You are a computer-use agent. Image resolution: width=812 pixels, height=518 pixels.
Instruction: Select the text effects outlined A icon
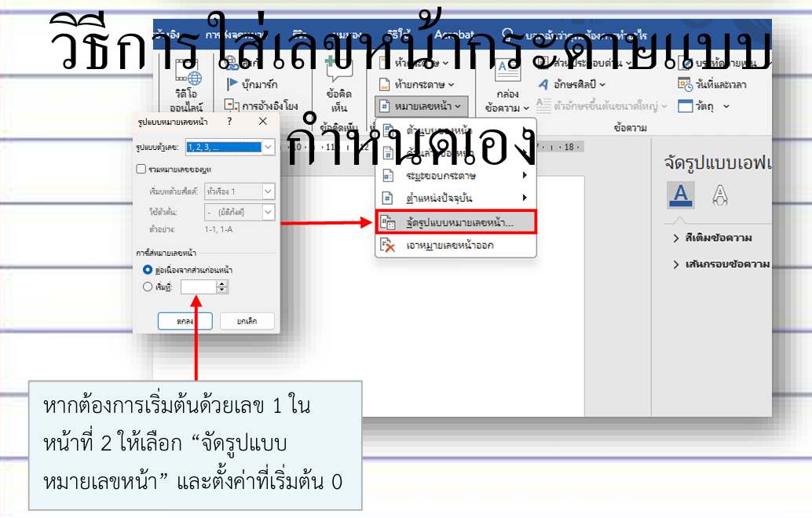pyautogui.click(x=719, y=194)
